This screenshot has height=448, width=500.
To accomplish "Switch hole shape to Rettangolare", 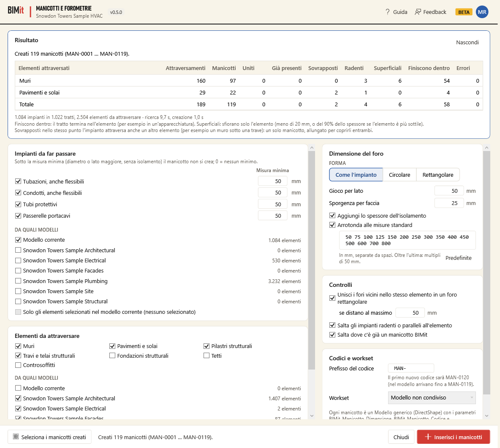I will 438,175.
